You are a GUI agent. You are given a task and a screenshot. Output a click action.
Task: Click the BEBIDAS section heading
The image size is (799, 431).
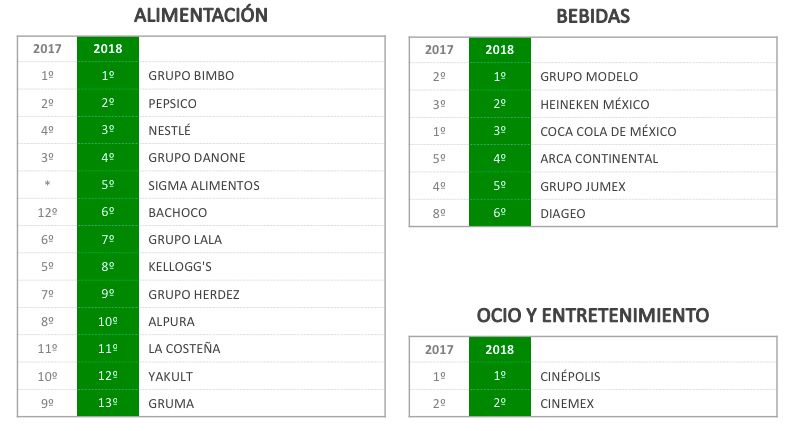[593, 16]
